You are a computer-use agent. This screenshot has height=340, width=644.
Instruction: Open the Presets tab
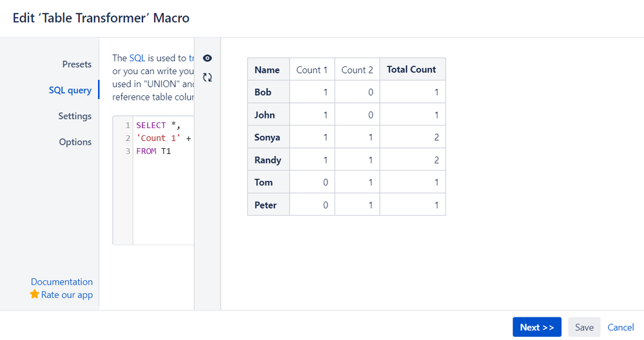[77, 64]
